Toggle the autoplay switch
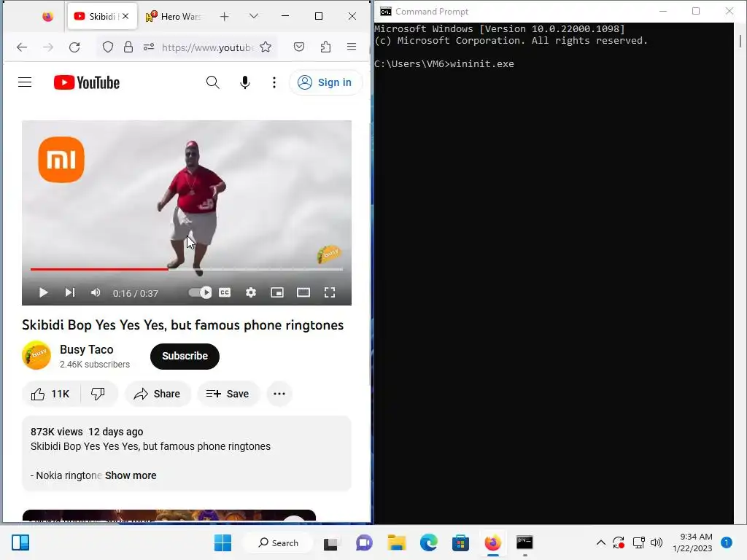 tap(200, 292)
